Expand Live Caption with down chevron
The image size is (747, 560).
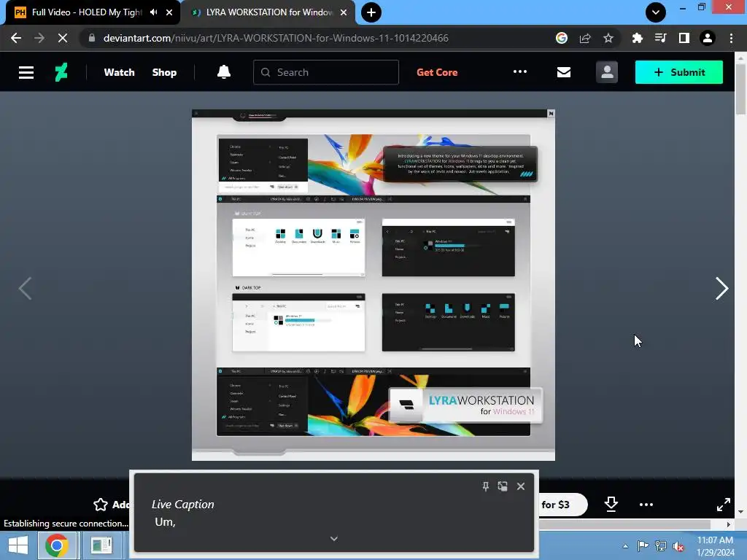point(334,539)
